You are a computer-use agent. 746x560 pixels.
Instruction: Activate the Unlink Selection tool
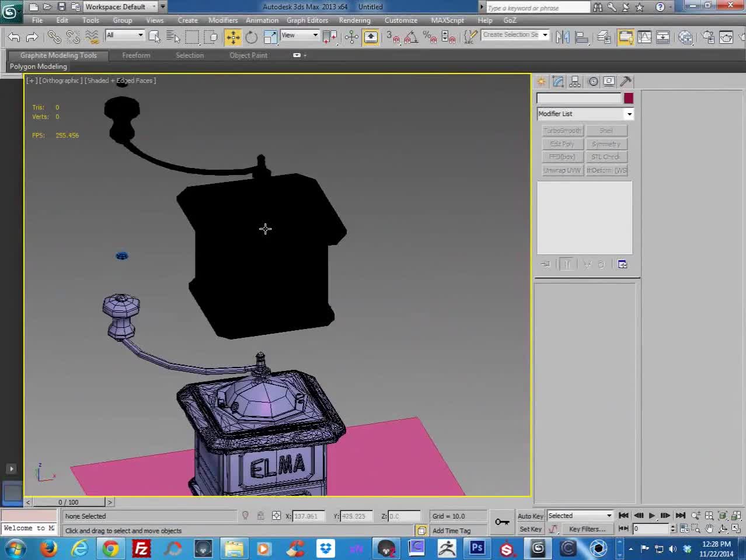coord(73,37)
